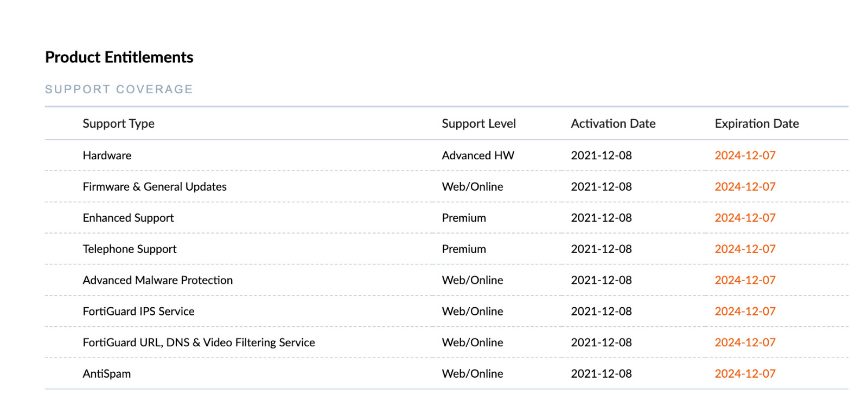Click Hardware activation date 2021-12-08
868x401 pixels.
pos(602,156)
